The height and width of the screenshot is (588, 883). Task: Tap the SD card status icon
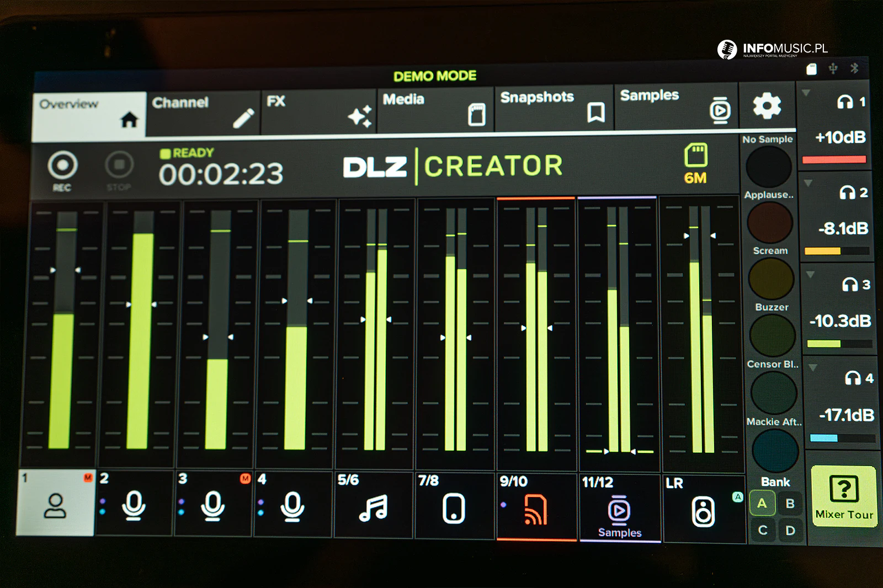click(811, 69)
